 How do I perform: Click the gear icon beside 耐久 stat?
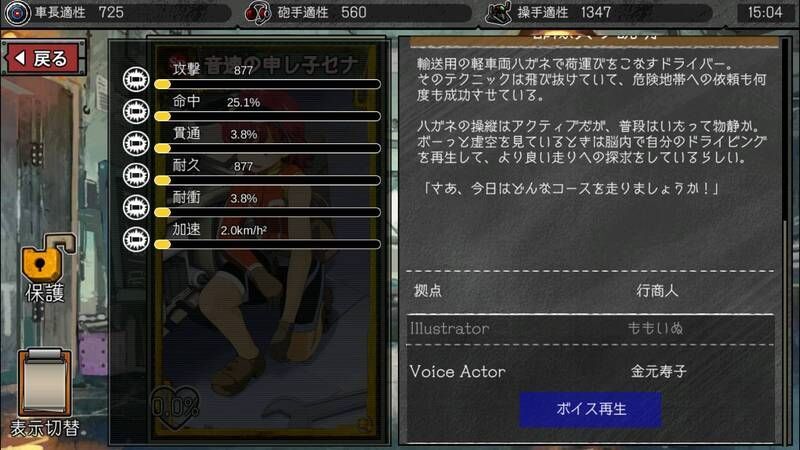coord(136,175)
